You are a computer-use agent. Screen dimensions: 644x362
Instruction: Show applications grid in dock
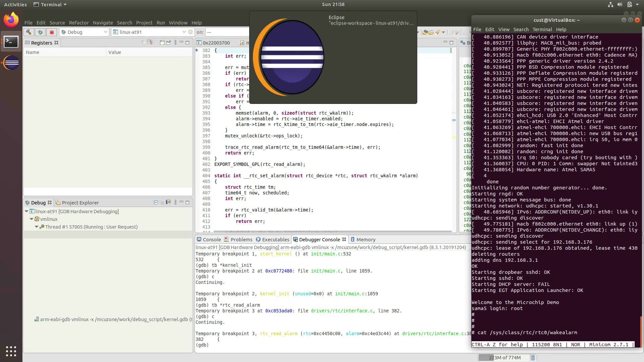11,351
